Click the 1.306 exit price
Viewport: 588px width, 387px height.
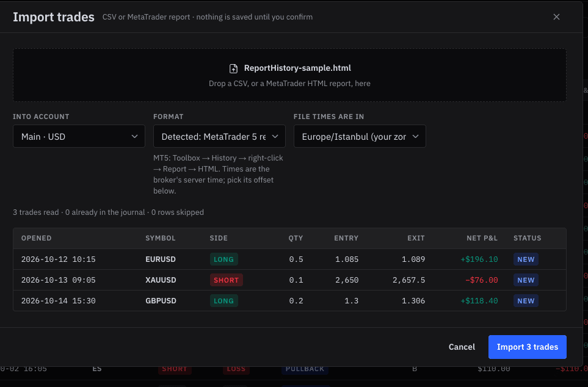click(x=413, y=301)
